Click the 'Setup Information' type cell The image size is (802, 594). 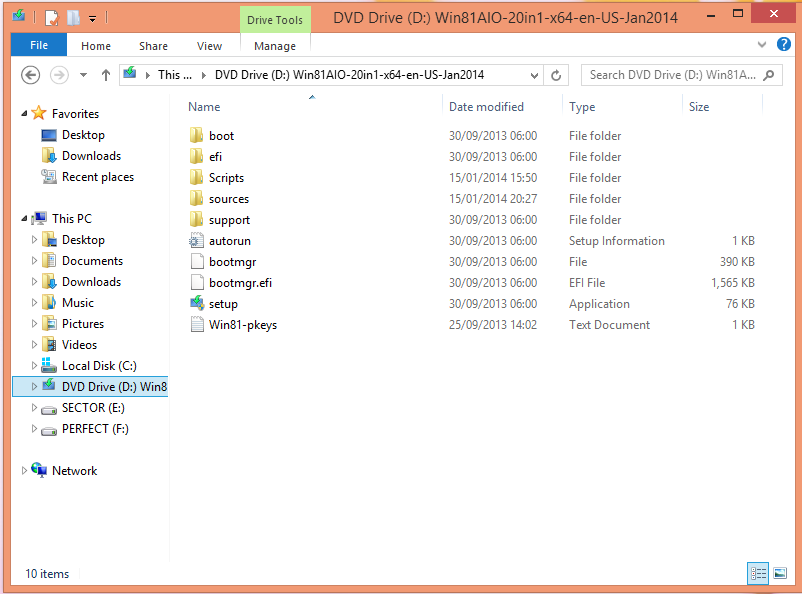pos(617,241)
